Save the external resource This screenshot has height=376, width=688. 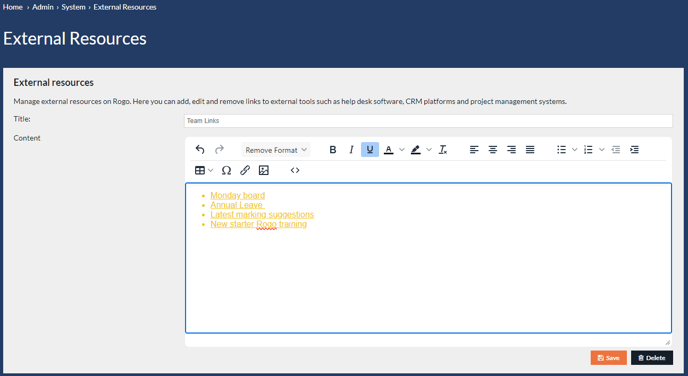[609, 358]
